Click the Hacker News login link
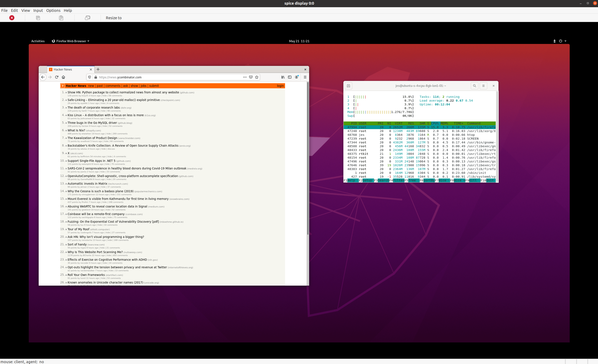This screenshot has width=598, height=364. coord(280,86)
